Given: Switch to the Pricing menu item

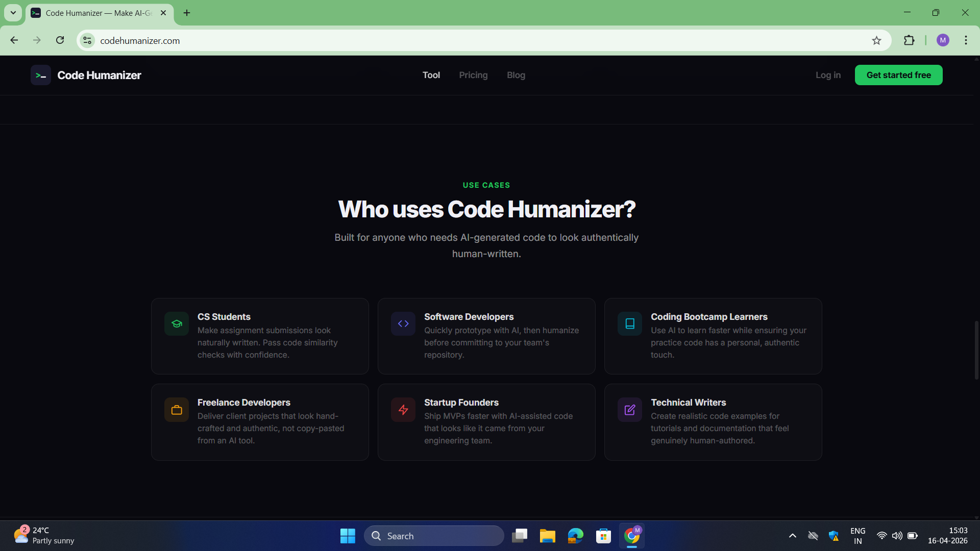Looking at the screenshot, I should [x=473, y=75].
